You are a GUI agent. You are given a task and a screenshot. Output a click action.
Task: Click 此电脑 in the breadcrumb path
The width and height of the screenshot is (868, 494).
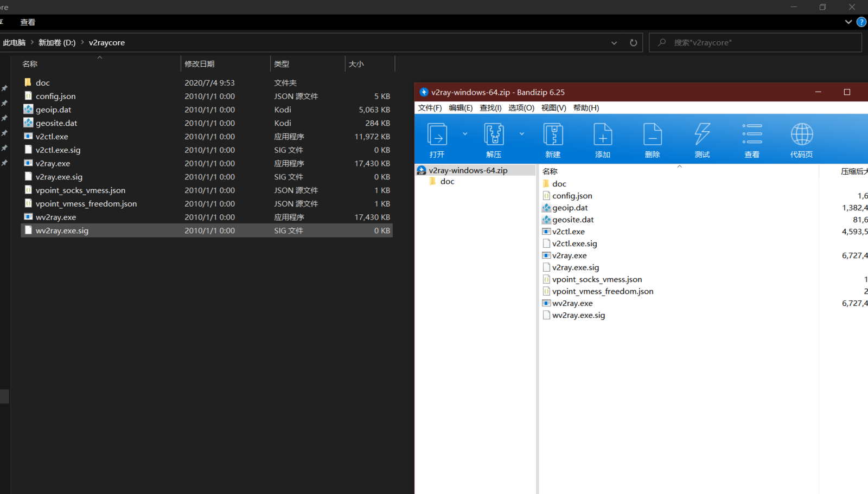[x=14, y=43]
